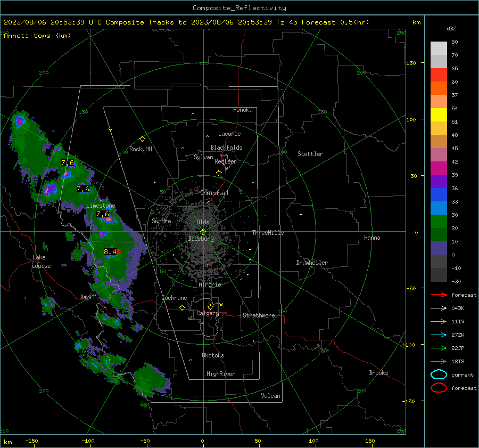Click the orange swatch between 60 and 57

(x=439, y=88)
